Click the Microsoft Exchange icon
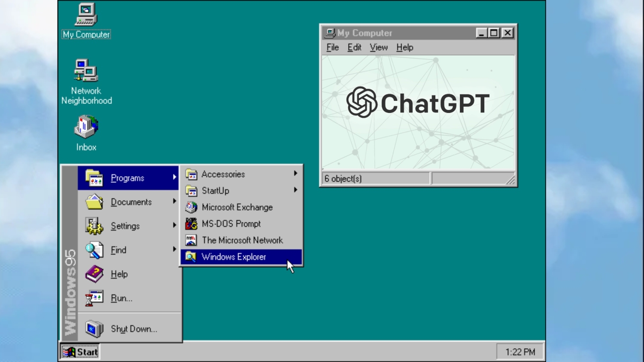644x362 pixels. (x=191, y=207)
